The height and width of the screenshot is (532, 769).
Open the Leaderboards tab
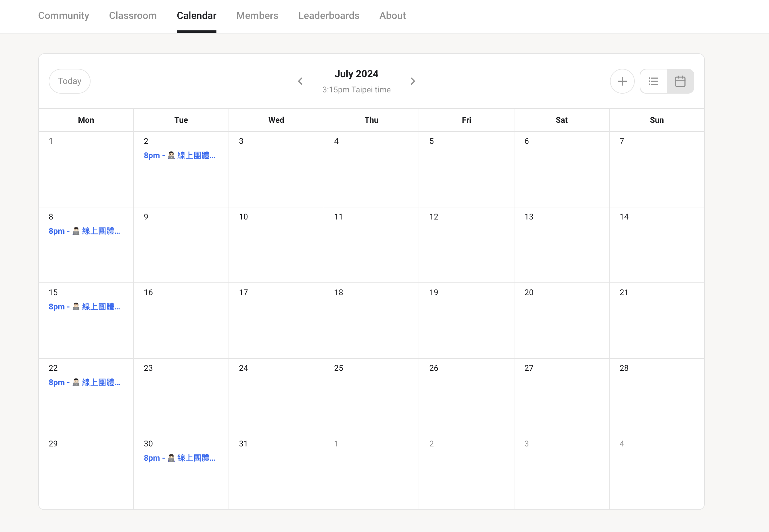(329, 16)
